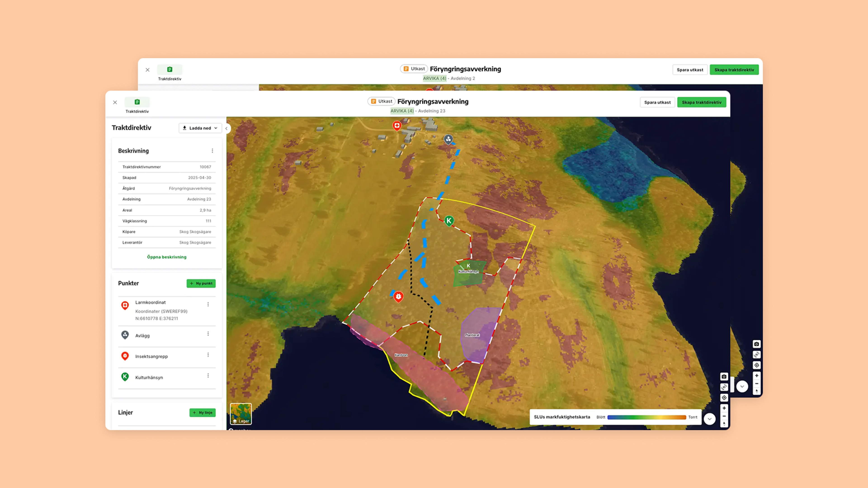Click locate-me target icon in front window

724,398
